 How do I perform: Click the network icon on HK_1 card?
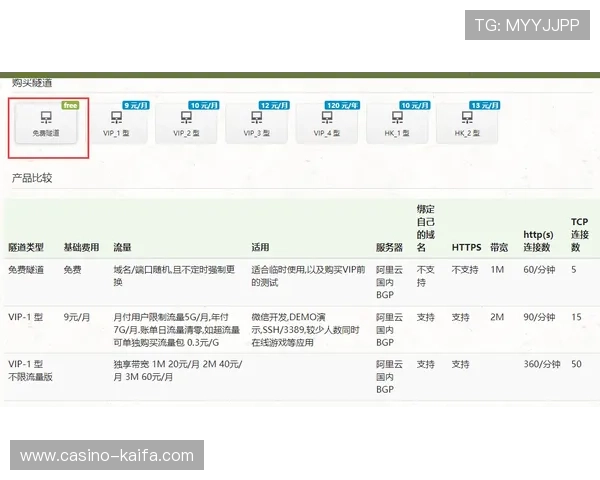tap(397, 117)
